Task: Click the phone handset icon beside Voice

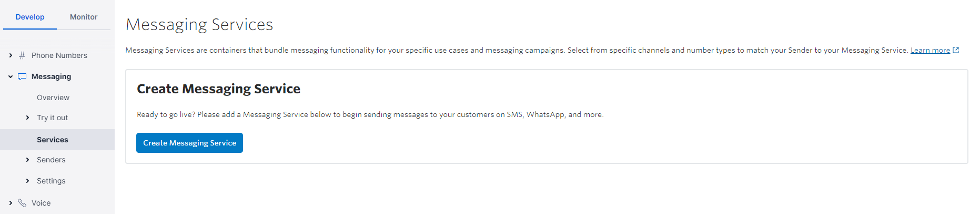Action: [x=22, y=203]
